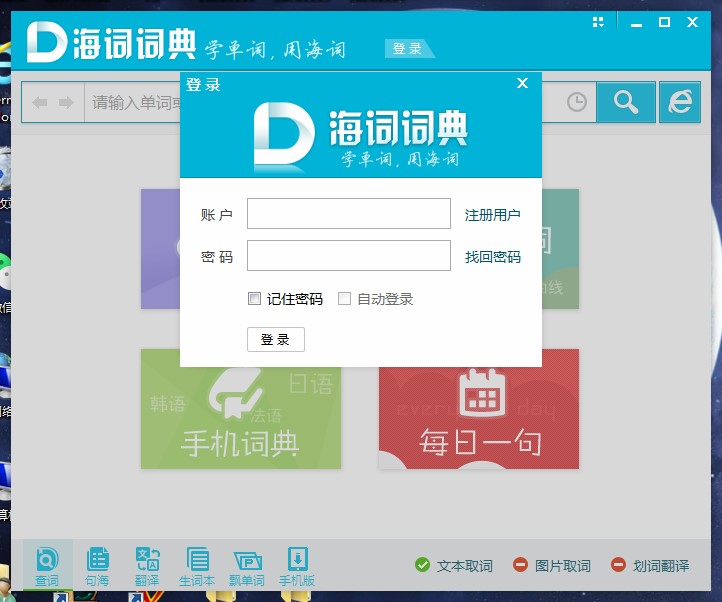
Task: Open the 每日一句 red tile
Action: coord(479,418)
